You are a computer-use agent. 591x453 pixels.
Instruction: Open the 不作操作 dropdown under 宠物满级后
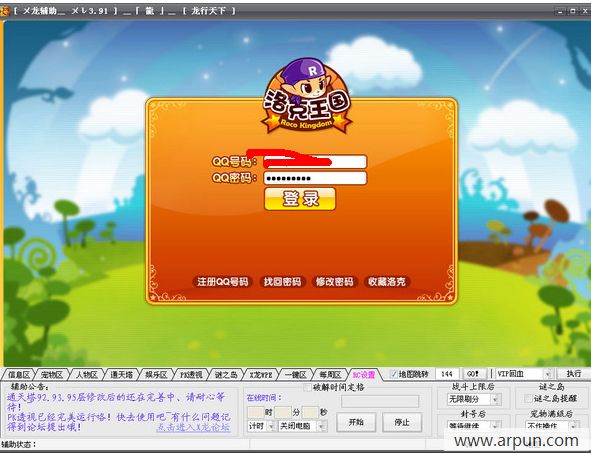(574, 426)
